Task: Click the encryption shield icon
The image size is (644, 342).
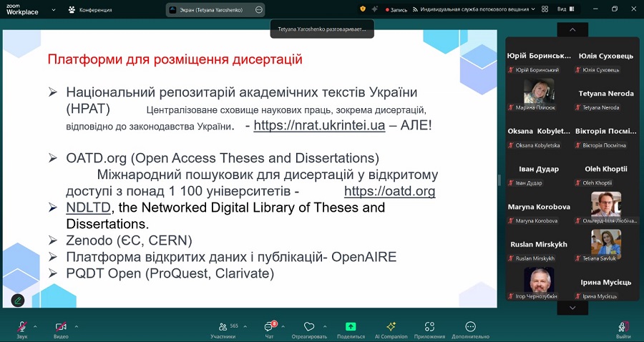Action: tap(363, 9)
